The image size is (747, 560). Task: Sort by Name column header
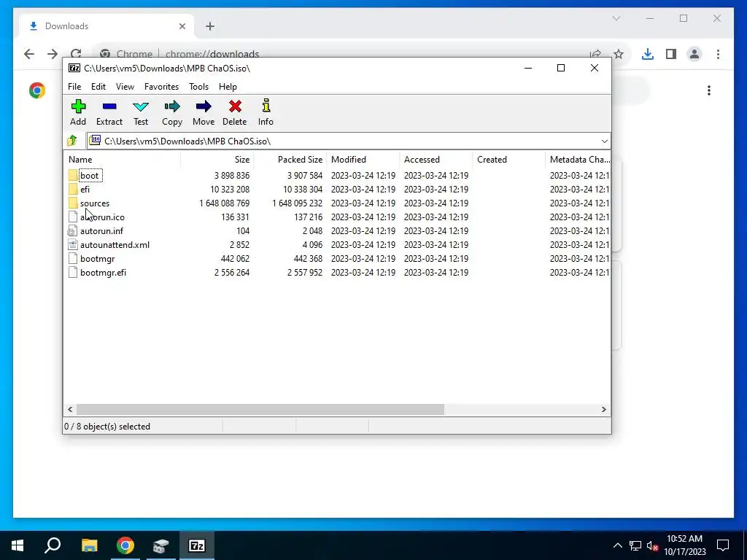pos(122,160)
